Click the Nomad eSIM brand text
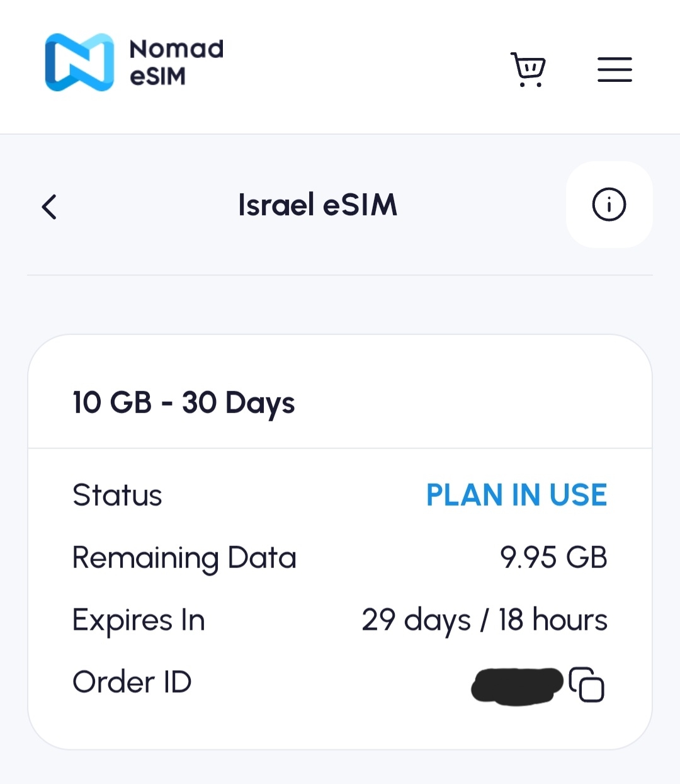680x784 pixels. tap(176, 62)
